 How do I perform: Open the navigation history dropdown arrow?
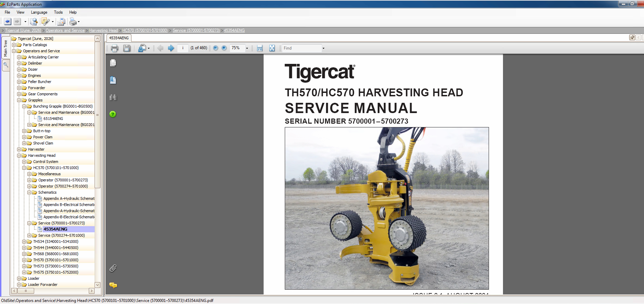click(x=25, y=22)
